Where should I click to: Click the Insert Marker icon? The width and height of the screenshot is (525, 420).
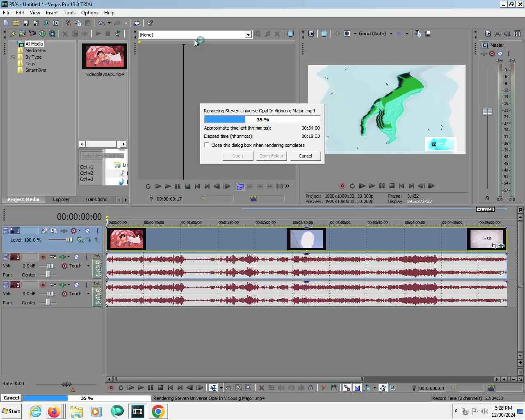coord(324,388)
